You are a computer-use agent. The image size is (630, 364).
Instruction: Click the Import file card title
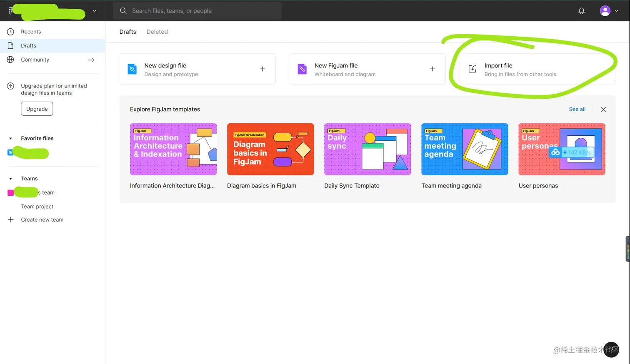[498, 65]
